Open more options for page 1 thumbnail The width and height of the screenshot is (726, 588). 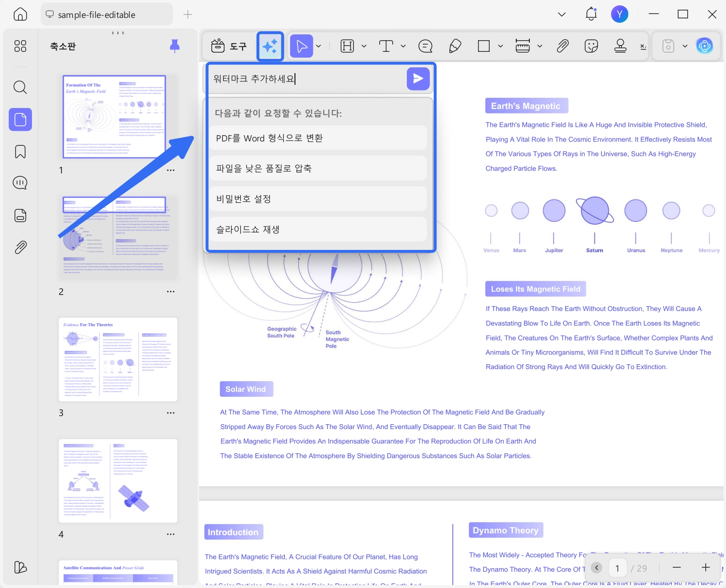170,170
